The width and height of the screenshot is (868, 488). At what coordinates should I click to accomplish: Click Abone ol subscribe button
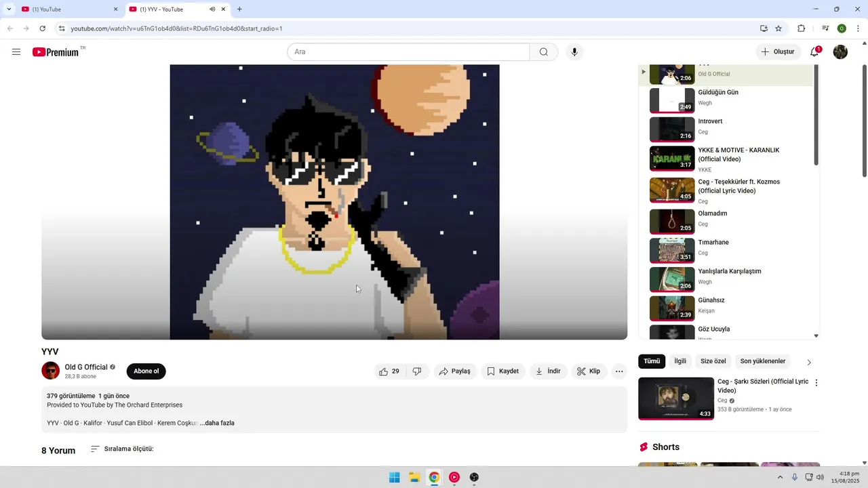pyautogui.click(x=146, y=371)
